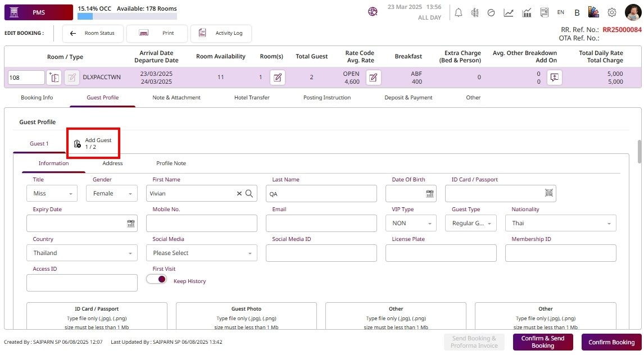Clear the First Name field with X
The image size is (644, 355).
pyautogui.click(x=239, y=193)
